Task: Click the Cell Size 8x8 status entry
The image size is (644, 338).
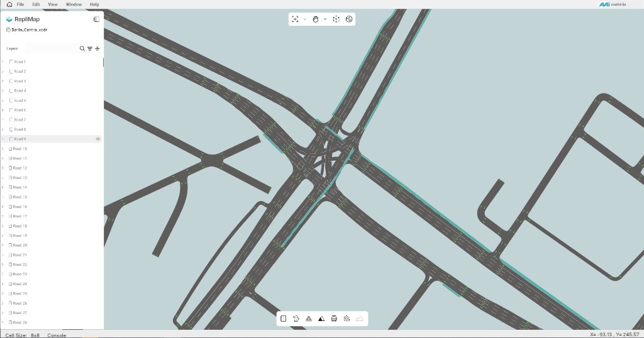Action: (x=22, y=335)
